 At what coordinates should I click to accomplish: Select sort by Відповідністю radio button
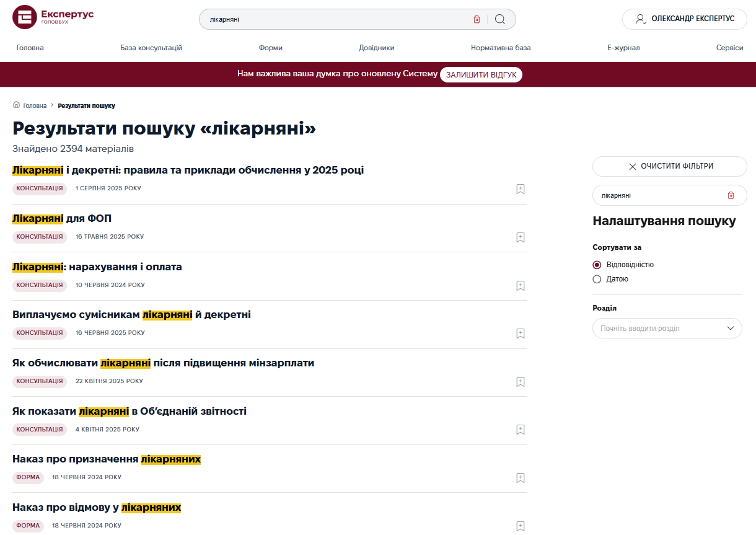[597, 265]
